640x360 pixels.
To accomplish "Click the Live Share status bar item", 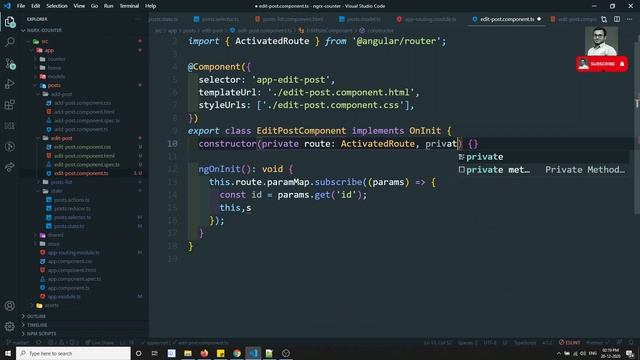I will pos(100,342).
